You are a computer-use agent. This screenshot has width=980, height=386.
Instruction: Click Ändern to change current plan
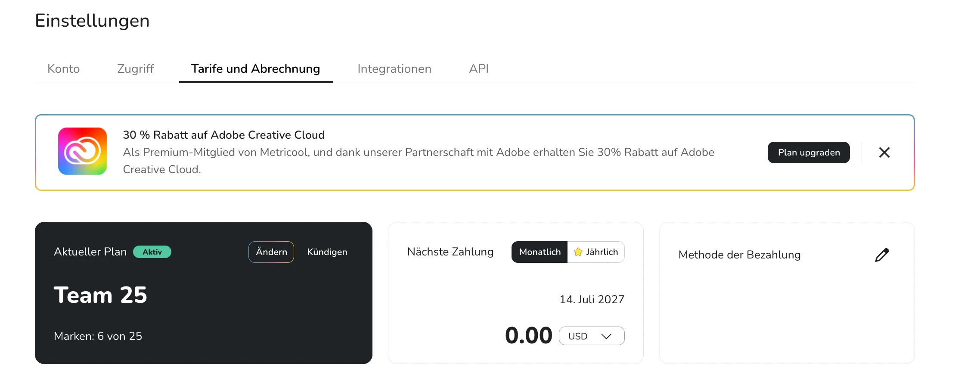click(271, 252)
